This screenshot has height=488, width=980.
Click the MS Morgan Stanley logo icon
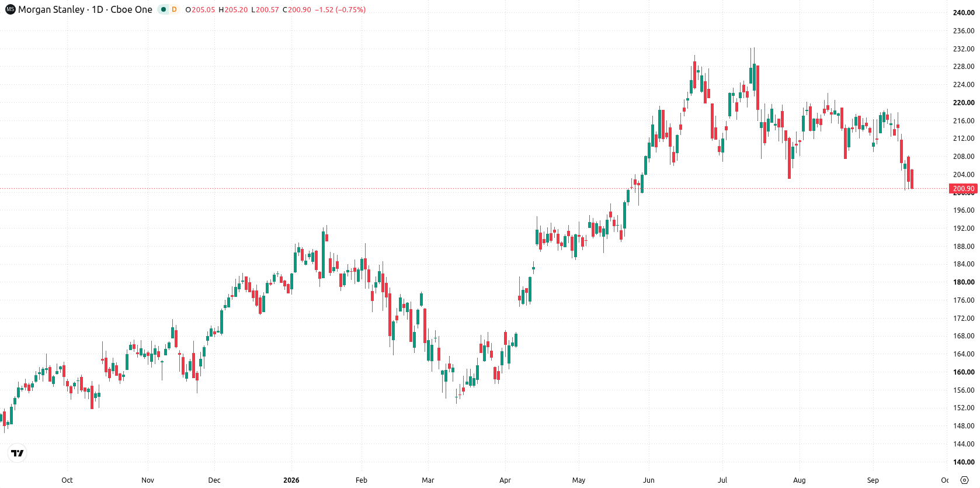pyautogui.click(x=10, y=9)
